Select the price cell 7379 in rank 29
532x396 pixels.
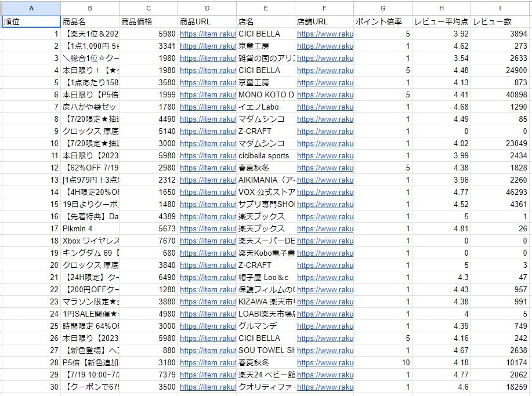point(149,375)
